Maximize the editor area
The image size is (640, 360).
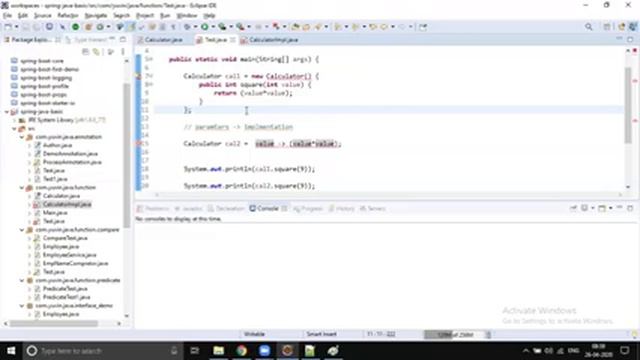tap(630, 40)
